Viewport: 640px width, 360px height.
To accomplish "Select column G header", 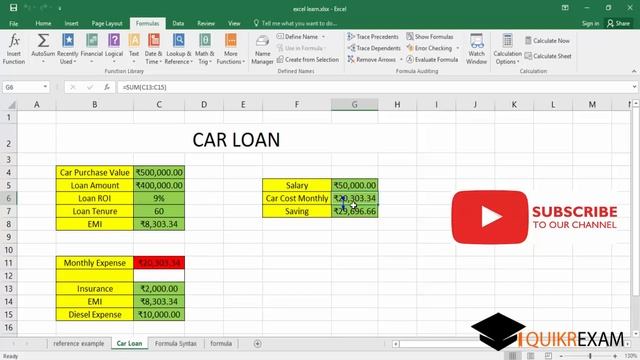I will [x=355, y=104].
